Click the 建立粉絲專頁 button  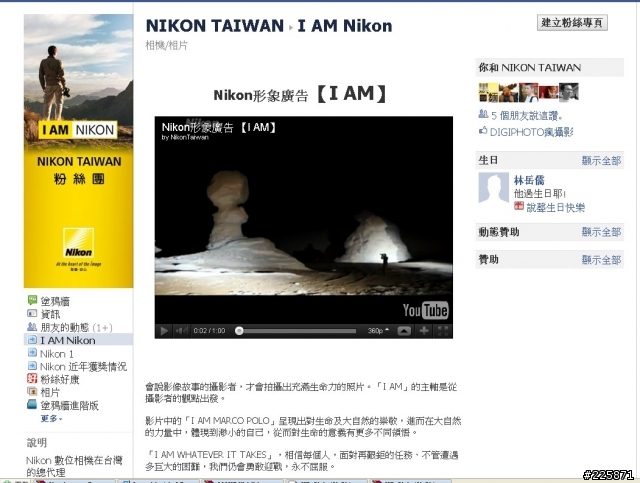[572, 23]
